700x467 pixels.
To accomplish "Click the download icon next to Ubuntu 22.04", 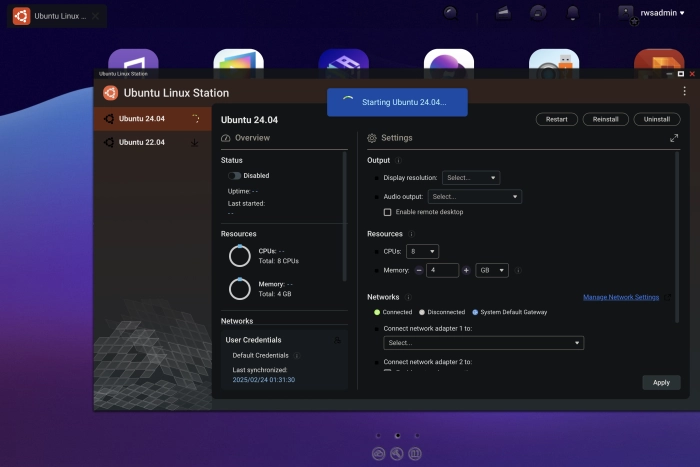I will coord(195,142).
